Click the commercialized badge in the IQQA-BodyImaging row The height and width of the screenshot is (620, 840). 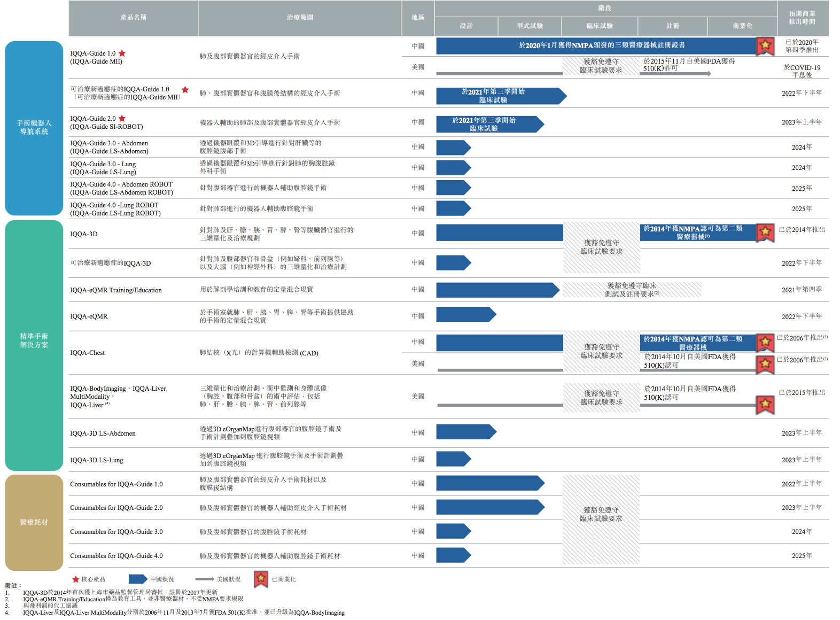tap(765, 405)
